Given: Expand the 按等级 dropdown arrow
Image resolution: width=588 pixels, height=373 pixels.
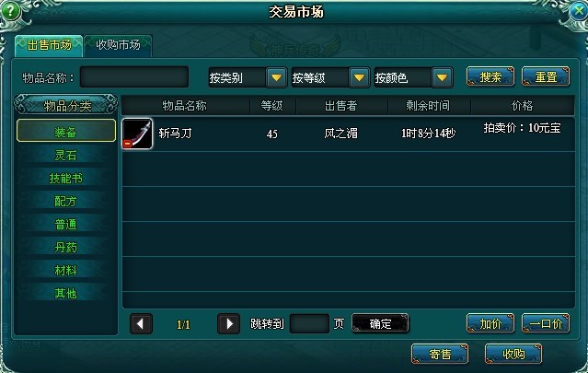Looking at the screenshot, I should click(x=359, y=77).
